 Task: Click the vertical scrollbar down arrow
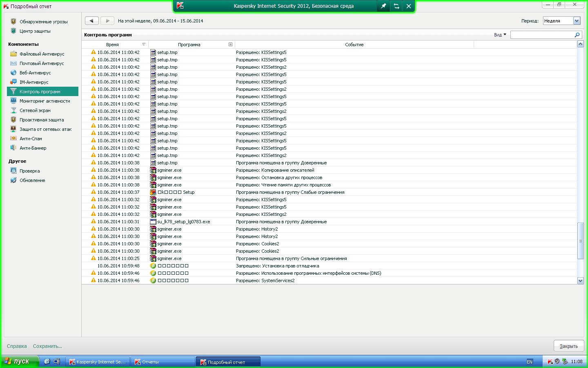point(580,280)
